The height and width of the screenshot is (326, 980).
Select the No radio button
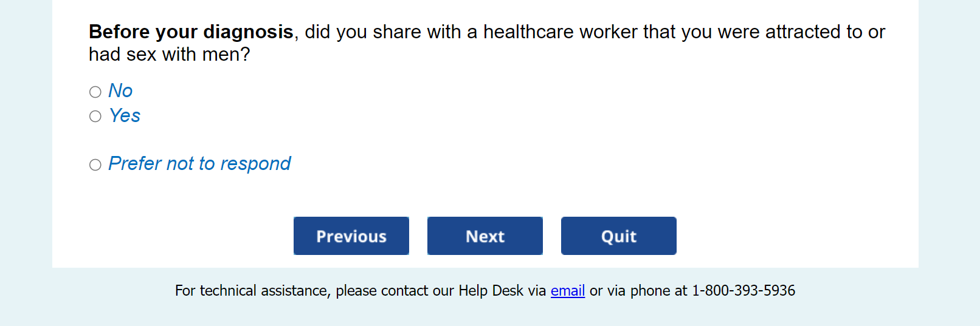95,92
